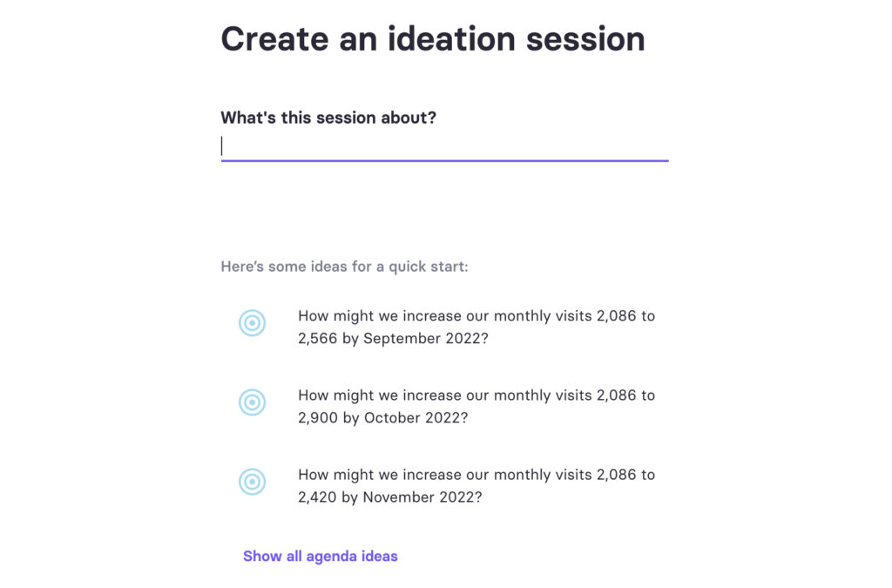
Task: Place the cursor at the start of the topic field
Action: pyautogui.click(x=222, y=146)
